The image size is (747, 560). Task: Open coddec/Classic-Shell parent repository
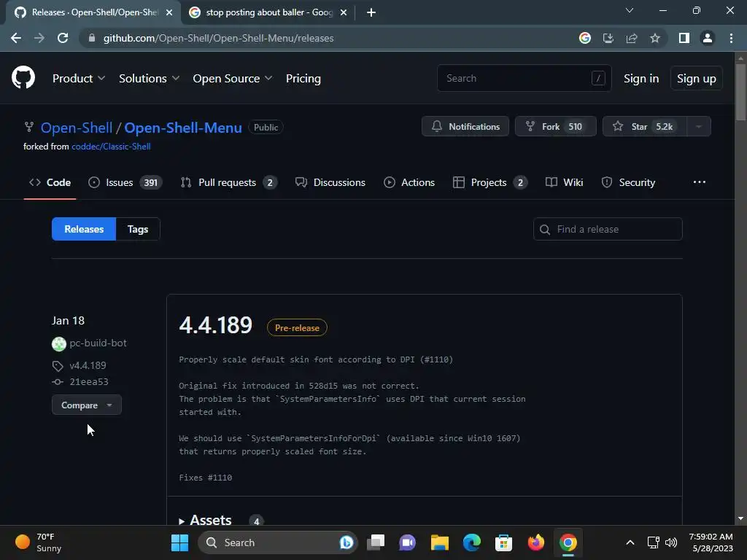[111, 146]
